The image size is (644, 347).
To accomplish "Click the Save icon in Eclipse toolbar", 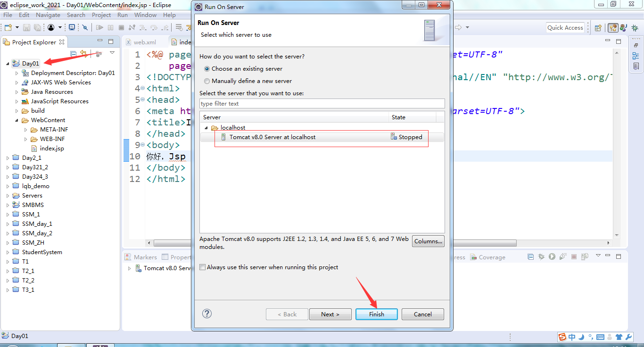I will [x=26, y=28].
